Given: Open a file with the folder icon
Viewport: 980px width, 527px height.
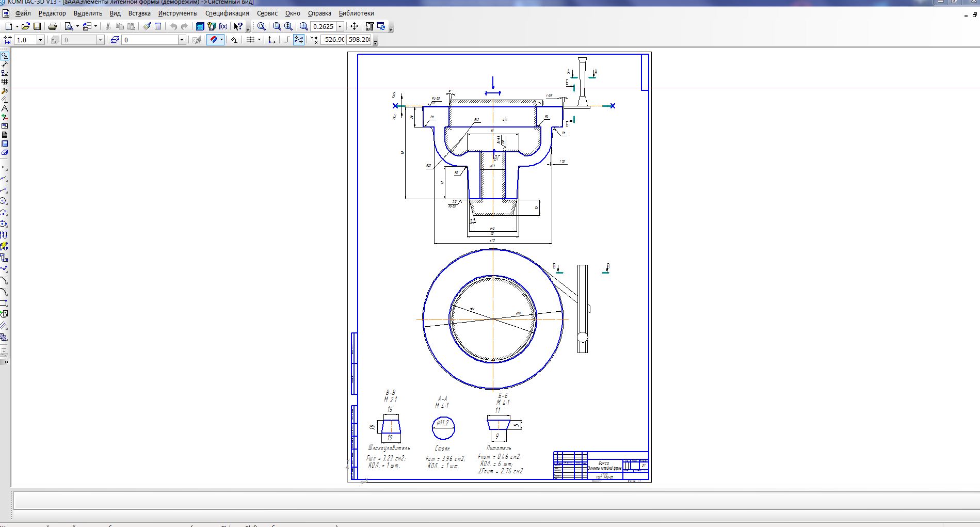Looking at the screenshot, I should click(25, 26).
